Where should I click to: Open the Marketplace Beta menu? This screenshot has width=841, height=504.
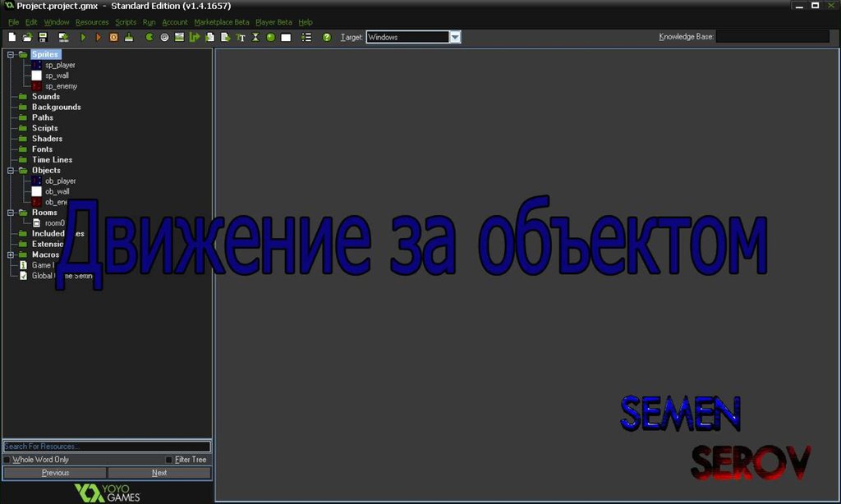pyautogui.click(x=222, y=22)
